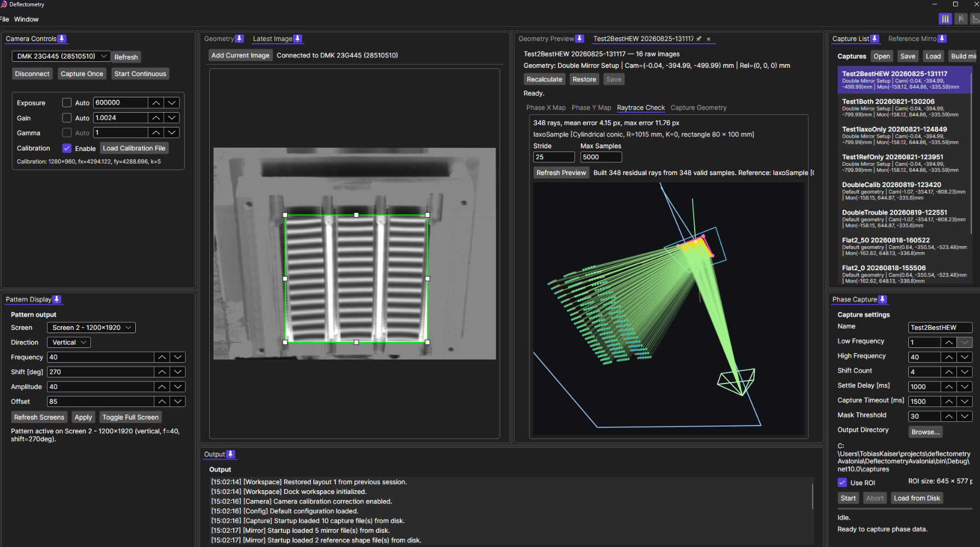Click pin icon on Pattern Display panel
Viewport: 980px width, 547px height.
56,300
